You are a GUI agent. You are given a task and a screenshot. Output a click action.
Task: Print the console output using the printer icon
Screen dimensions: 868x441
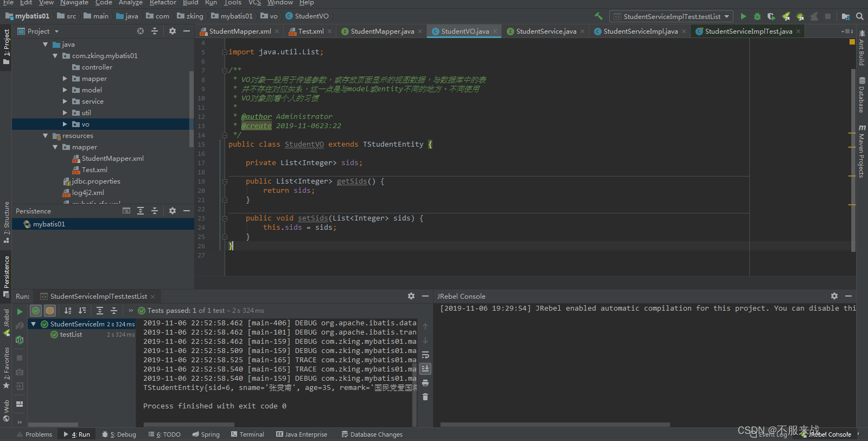(425, 383)
